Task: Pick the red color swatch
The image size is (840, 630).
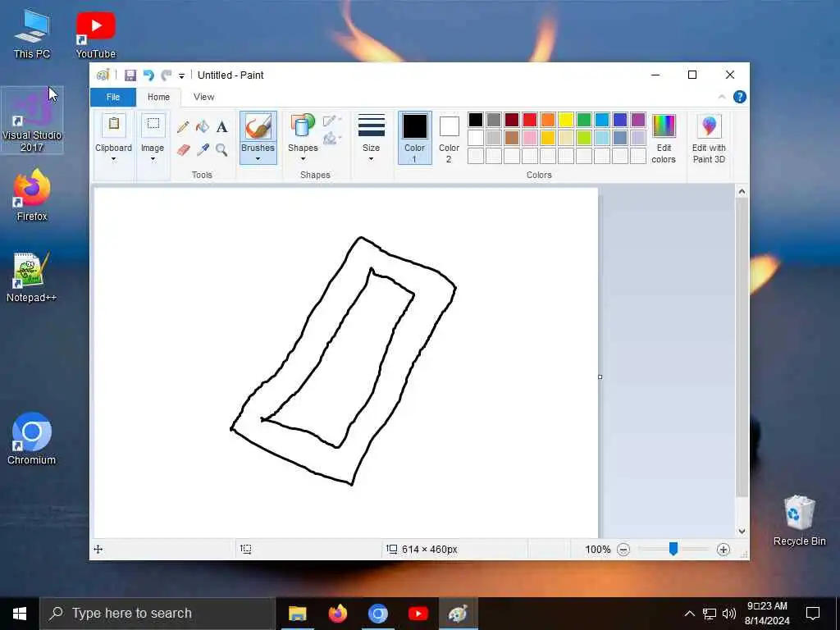Action: [530, 120]
